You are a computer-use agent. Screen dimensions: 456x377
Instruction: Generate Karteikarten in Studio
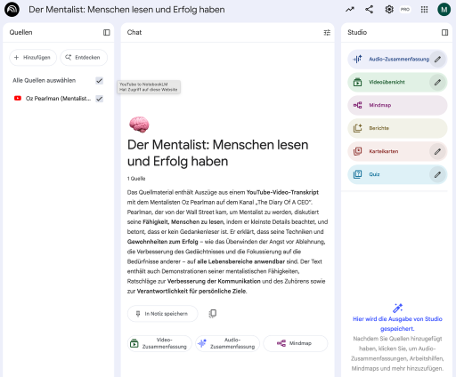click(x=397, y=151)
